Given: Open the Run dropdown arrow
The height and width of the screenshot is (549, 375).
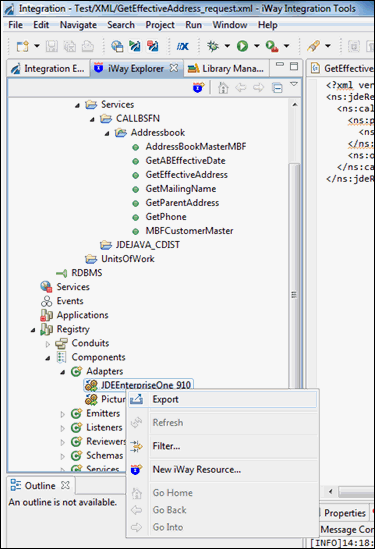Looking at the screenshot, I should pyautogui.click(x=257, y=46).
